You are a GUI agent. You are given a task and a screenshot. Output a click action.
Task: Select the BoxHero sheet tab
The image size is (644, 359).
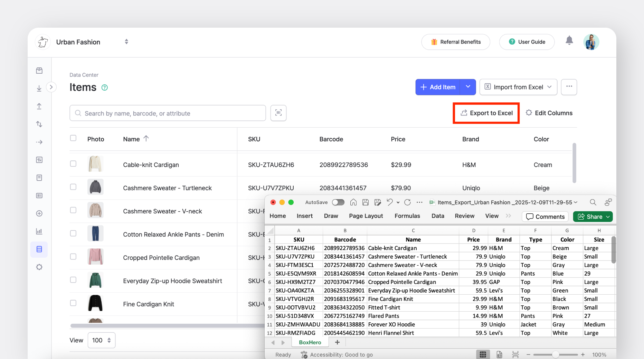point(310,342)
